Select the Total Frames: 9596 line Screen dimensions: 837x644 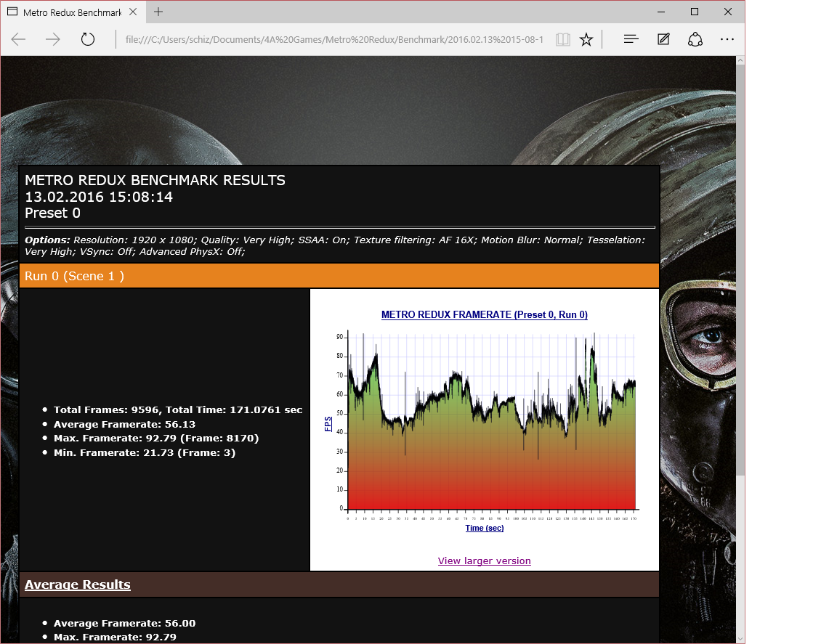pos(178,409)
